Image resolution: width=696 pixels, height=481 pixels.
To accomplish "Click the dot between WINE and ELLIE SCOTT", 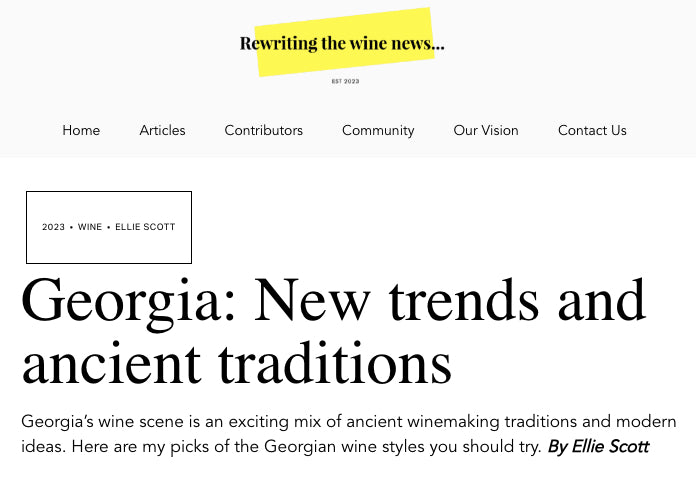I will pyautogui.click(x=109, y=227).
